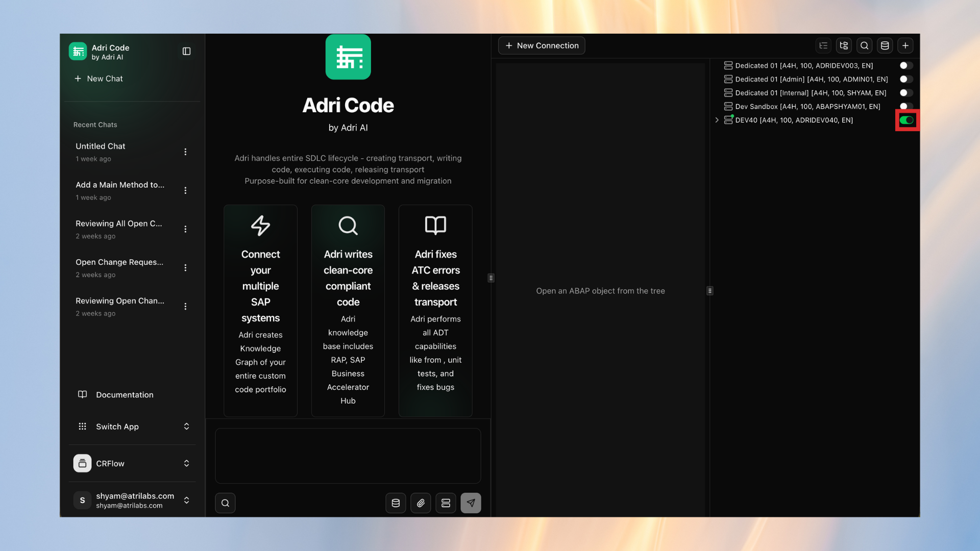Click the plus icon in top-right toolbar

click(x=905, y=45)
